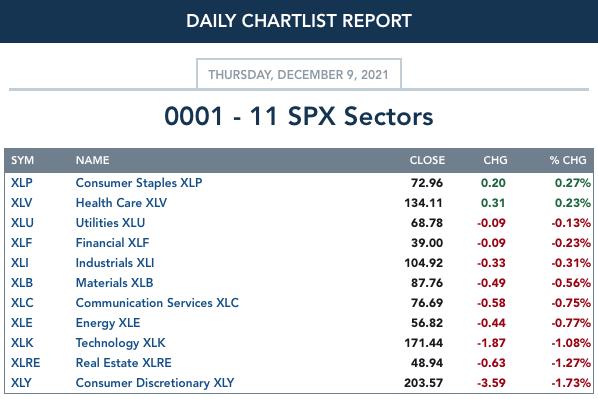This screenshot has height=399, width=598.
Task: Select the Utilities XLU name link
Action: [110, 223]
